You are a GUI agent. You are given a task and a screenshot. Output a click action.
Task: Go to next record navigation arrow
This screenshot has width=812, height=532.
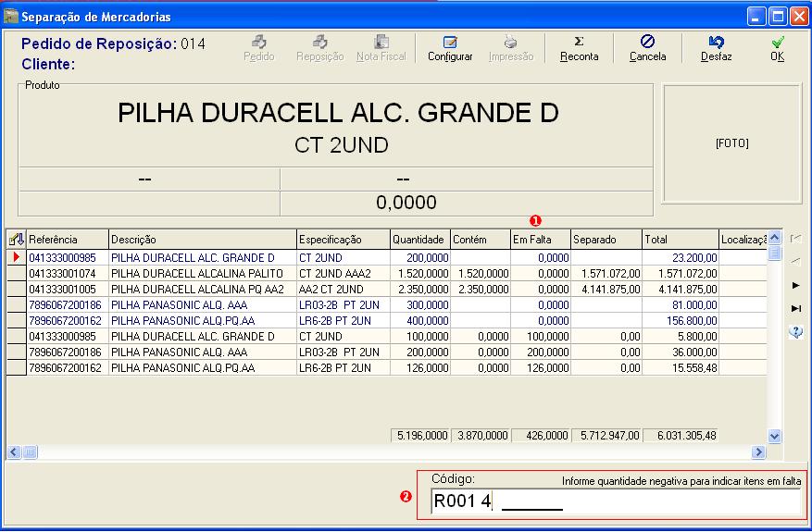pos(796,285)
